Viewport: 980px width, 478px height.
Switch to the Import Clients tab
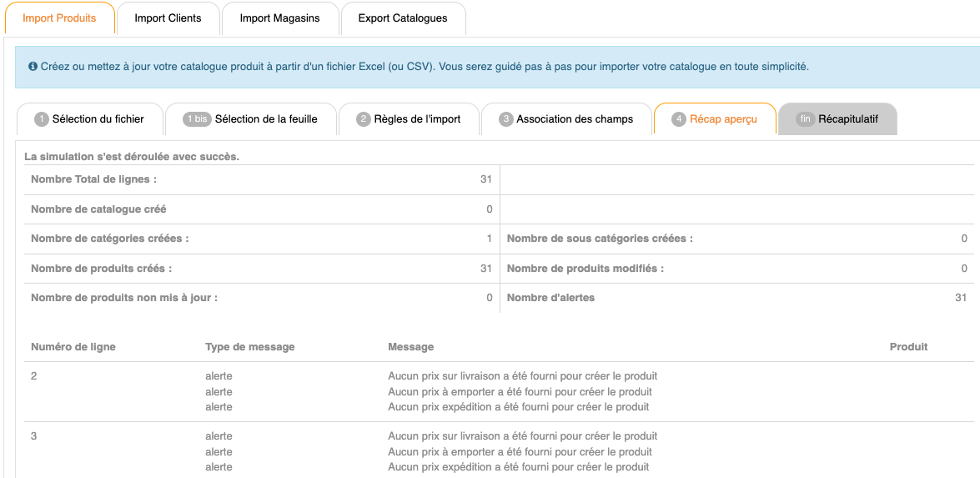[x=168, y=18]
